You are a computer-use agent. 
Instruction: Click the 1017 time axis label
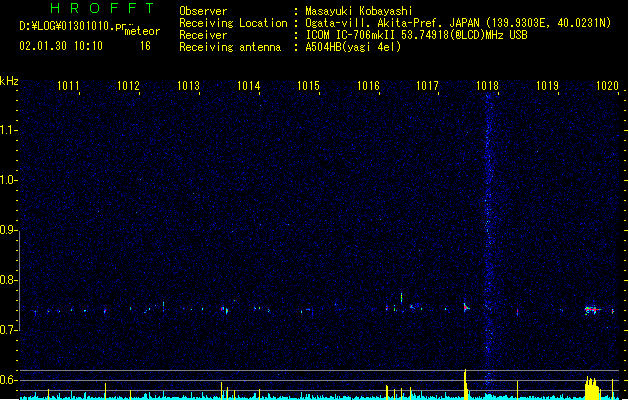point(427,86)
